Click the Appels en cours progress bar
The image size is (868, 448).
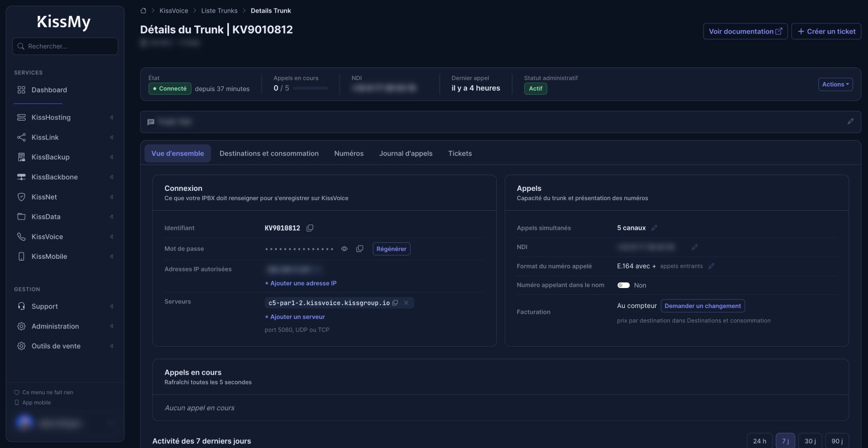310,89
